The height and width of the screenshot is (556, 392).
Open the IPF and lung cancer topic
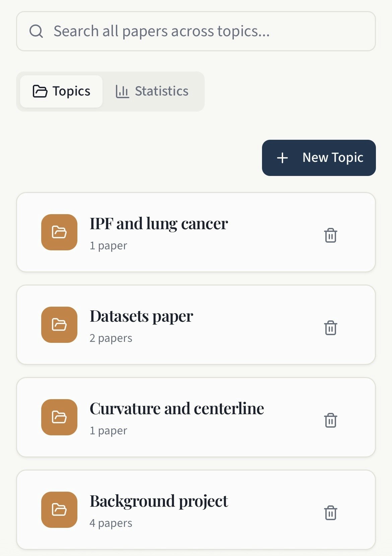pyautogui.click(x=168, y=231)
